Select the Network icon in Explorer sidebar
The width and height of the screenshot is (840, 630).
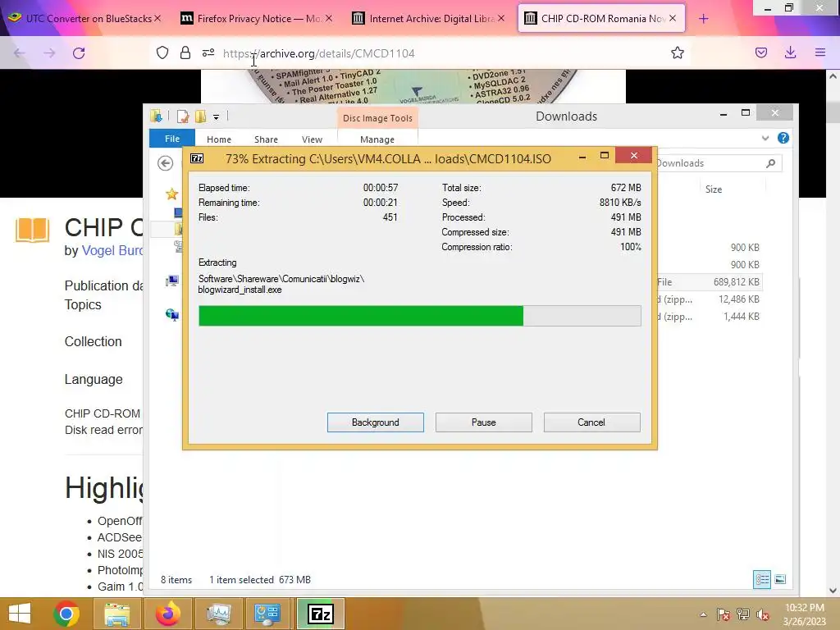click(x=172, y=314)
